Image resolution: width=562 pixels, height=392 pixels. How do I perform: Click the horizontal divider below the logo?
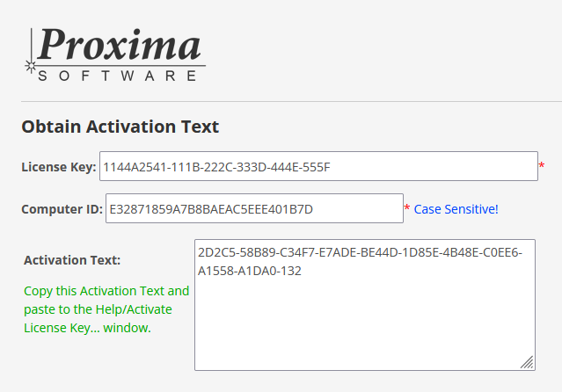coord(291,101)
